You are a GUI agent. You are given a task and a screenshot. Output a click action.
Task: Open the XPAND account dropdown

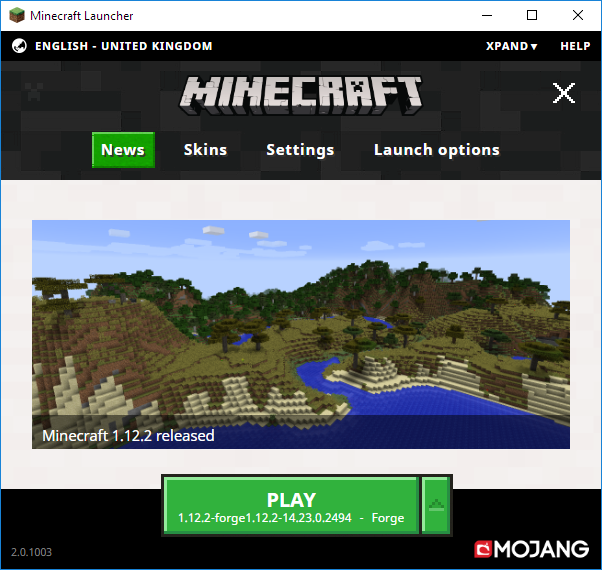tap(511, 46)
